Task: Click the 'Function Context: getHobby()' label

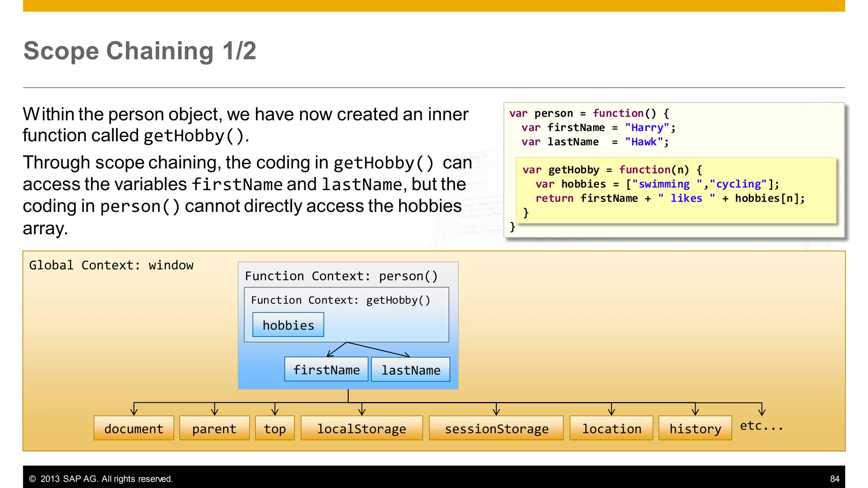Action: pos(341,300)
